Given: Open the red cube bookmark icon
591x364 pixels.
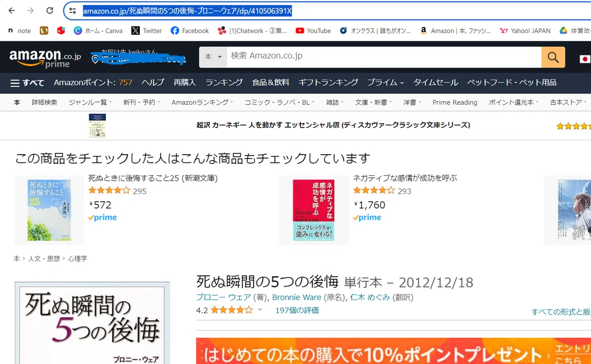Looking at the screenshot, I should (61, 31).
